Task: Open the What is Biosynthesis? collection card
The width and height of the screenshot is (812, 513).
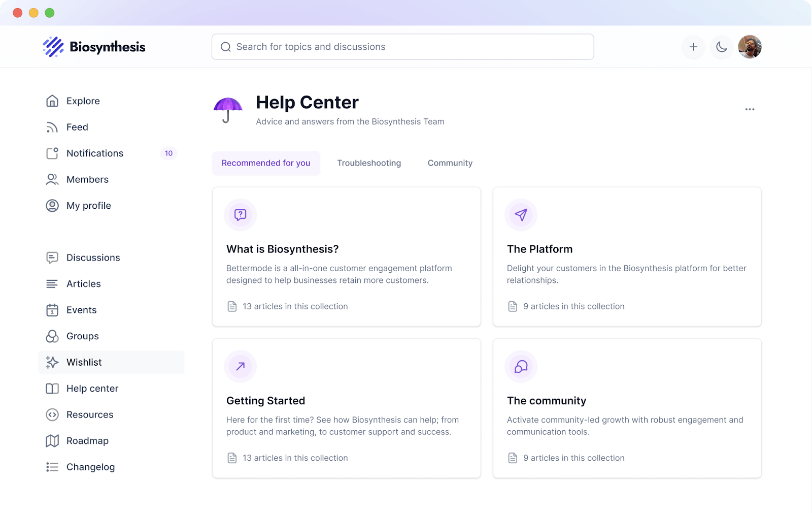Action: (x=347, y=256)
